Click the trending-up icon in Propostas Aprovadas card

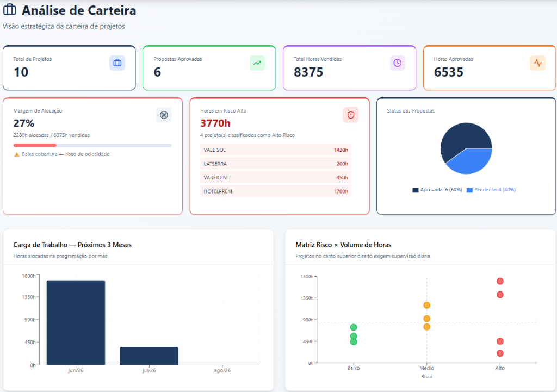tap(257, 63)
